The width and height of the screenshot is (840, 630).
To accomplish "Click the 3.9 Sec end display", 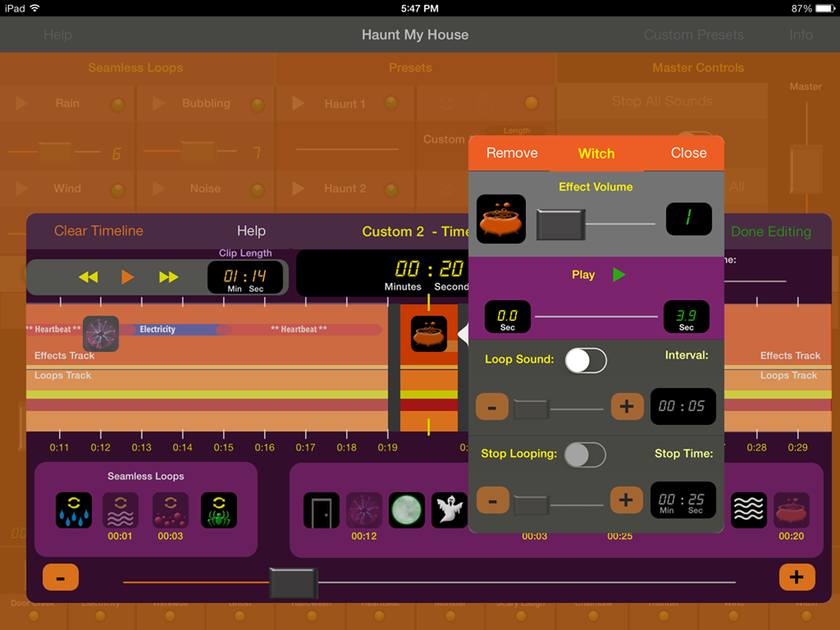I will (686, 317).
